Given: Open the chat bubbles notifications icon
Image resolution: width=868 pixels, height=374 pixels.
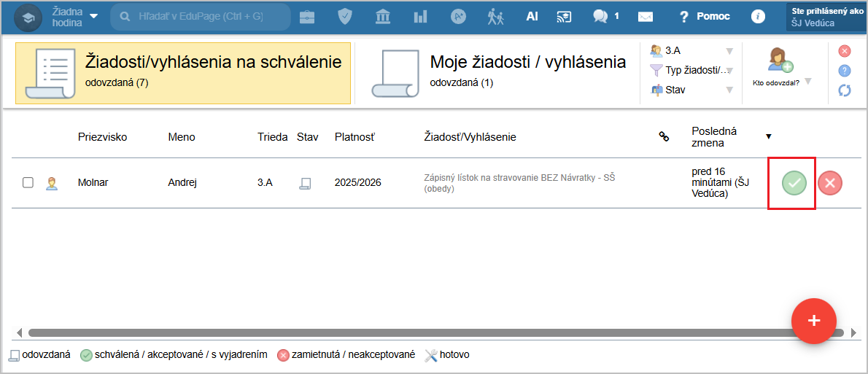Looking at the screenshot, I should [600, 16].
